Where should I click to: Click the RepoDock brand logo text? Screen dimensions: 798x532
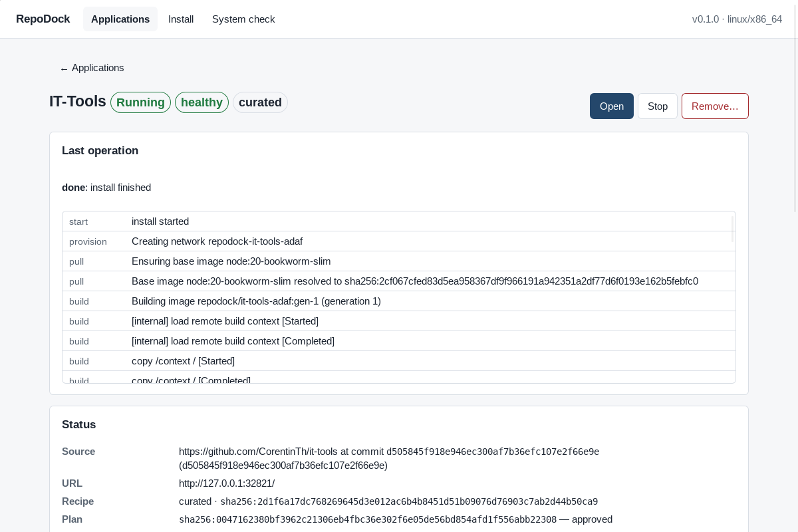[43, 19]
